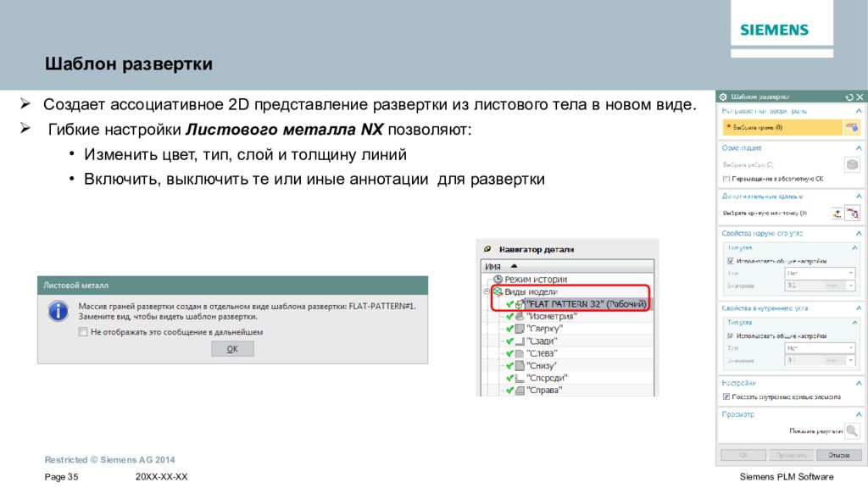Click the Отмена button in the dialog

838,455
